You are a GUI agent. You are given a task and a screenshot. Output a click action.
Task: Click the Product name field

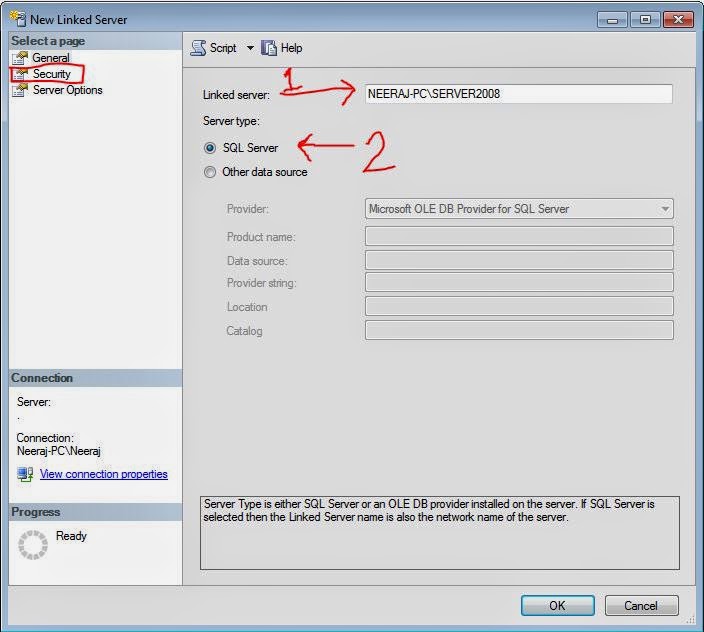coord(519,236)
